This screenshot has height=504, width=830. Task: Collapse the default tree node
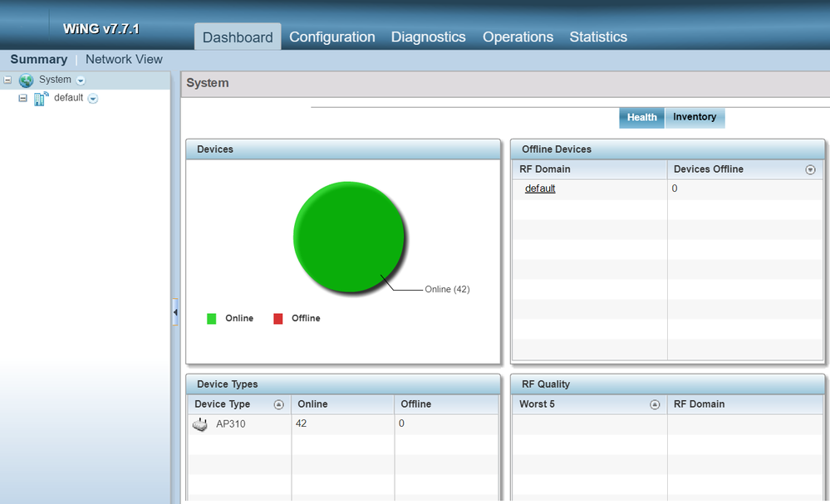click(23, 98)
